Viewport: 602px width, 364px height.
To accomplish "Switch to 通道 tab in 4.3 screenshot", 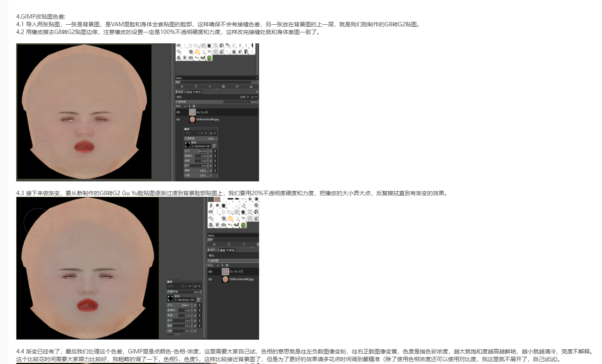I will coord(221,250).
